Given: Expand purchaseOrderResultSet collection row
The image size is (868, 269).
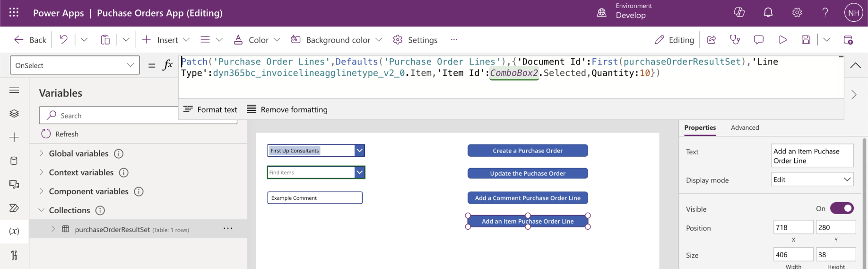Looking at the screenshot, I should [53, 229].
